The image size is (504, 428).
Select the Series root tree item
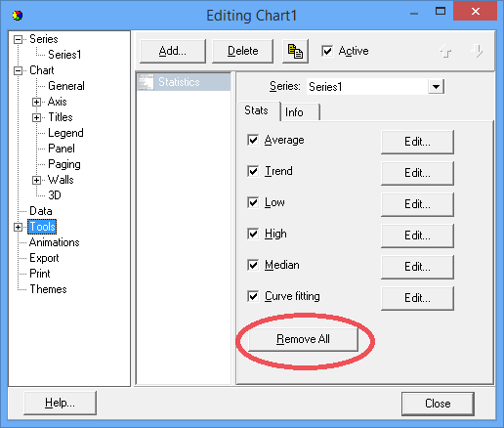coord(44,39)
